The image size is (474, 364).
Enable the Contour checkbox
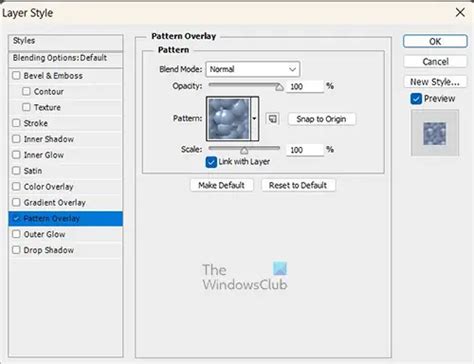[x=26, y=91]
